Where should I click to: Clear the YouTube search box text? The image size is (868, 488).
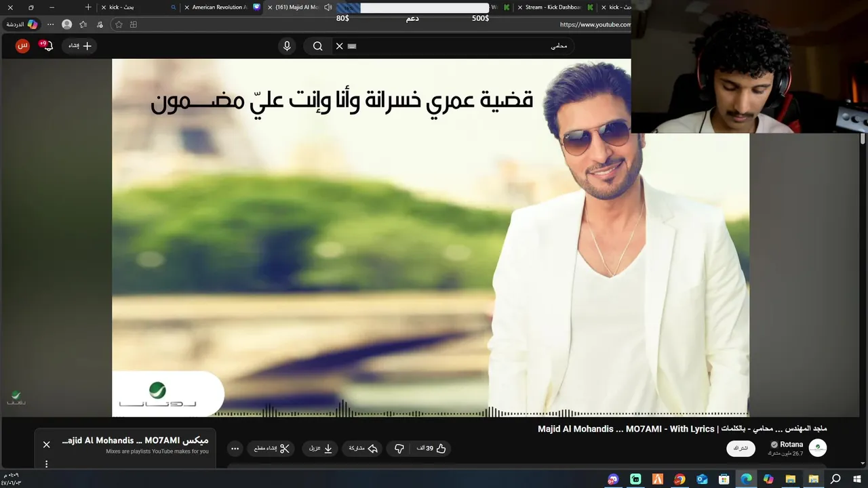(x=340, y=46)
